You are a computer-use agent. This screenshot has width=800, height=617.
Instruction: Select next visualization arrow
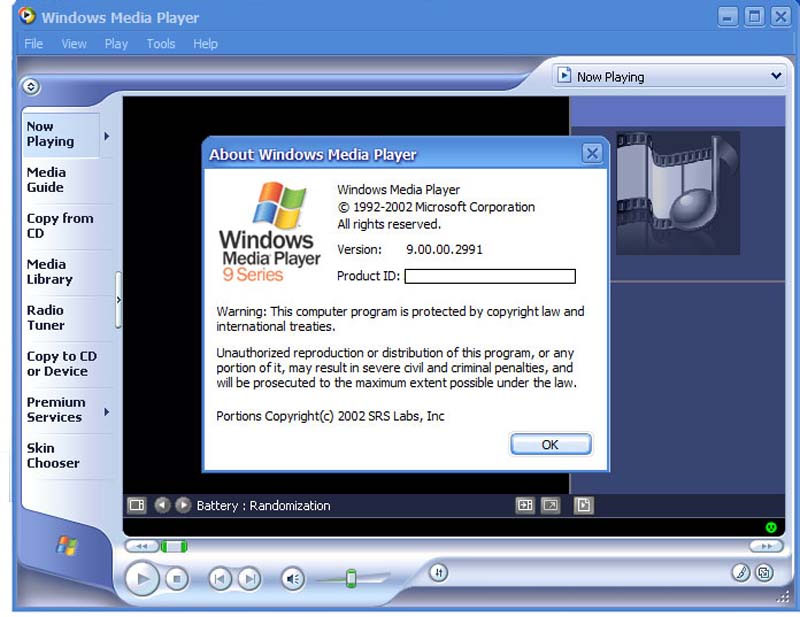(x=183, y=505)
